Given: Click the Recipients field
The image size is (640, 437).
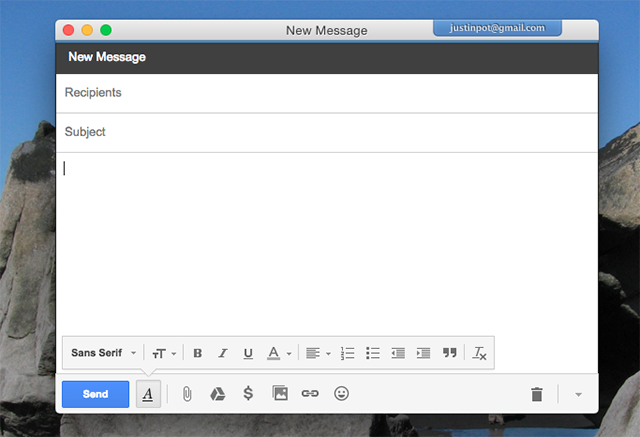Looking at the screenshot, I should 327,93.
